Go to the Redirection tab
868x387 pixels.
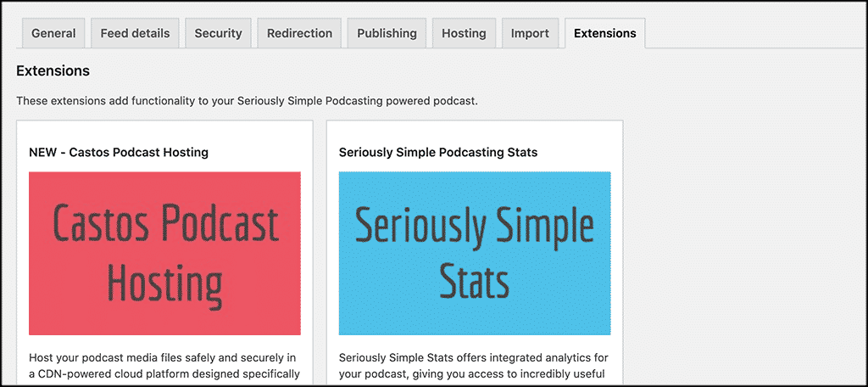click(x=299, y=33)
